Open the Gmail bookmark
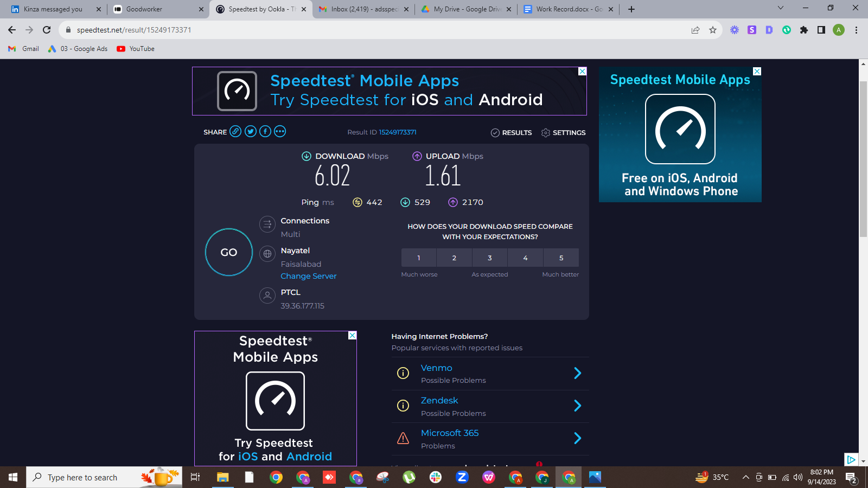This screenshot has width=868, height=488. (24, 49)
